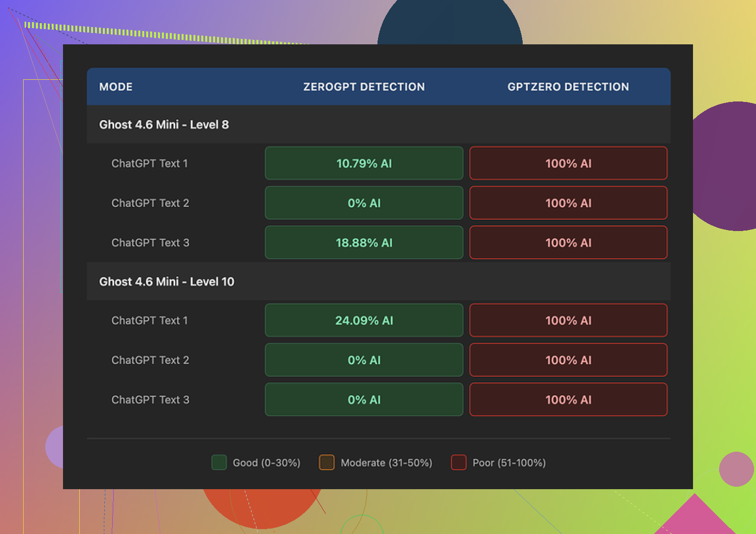Click the Moderate (31-50%) legend text
The height and width of the screenshot is (534, 756).
pyautogui.click(x=386, y=463)
